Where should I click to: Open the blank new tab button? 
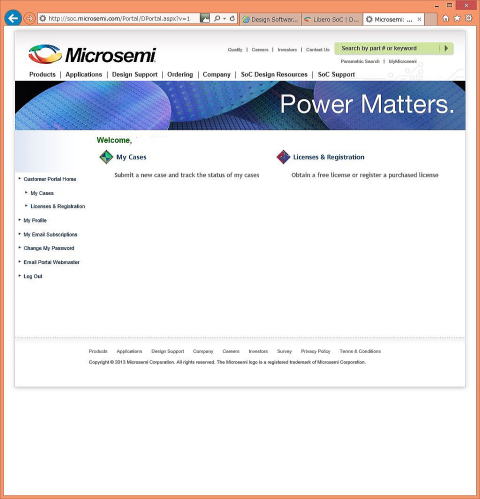point(431,19)
